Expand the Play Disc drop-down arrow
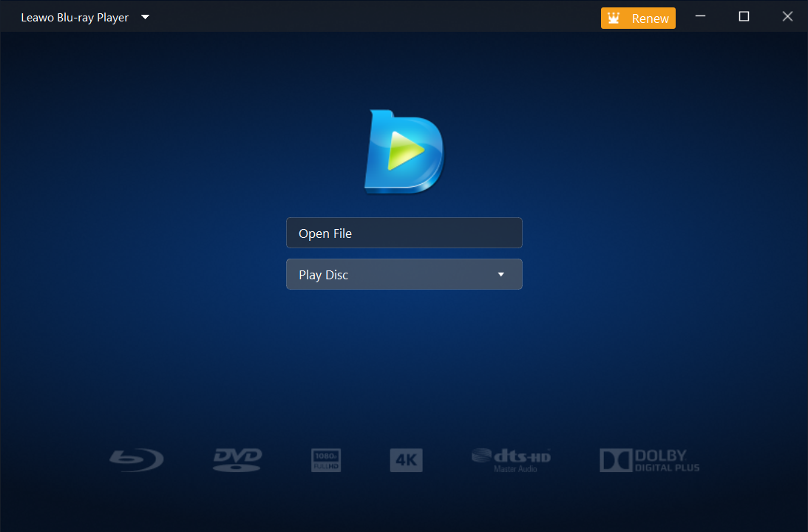This screenshot has width=808, height=532. tap(501, 274)
